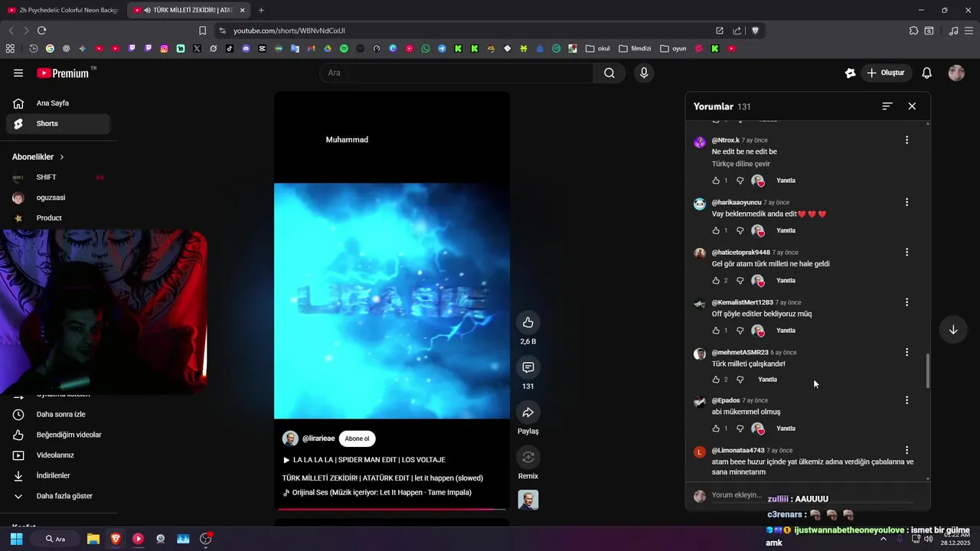Open the comment sort options icon

tap(887, 106)
